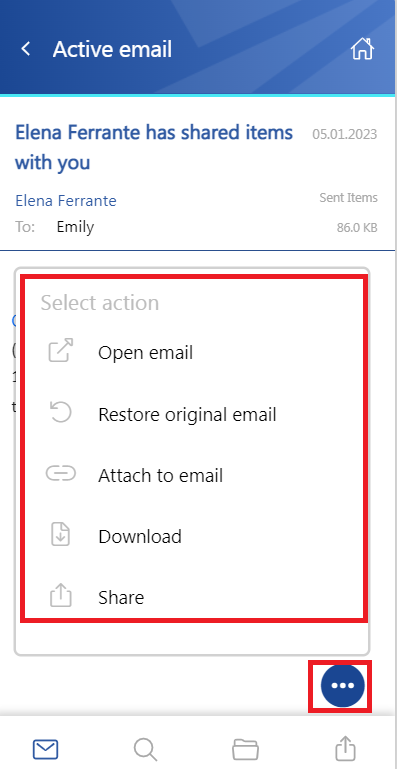
Task: Open the folder icon in bottom bar
Action: (245, 749)
